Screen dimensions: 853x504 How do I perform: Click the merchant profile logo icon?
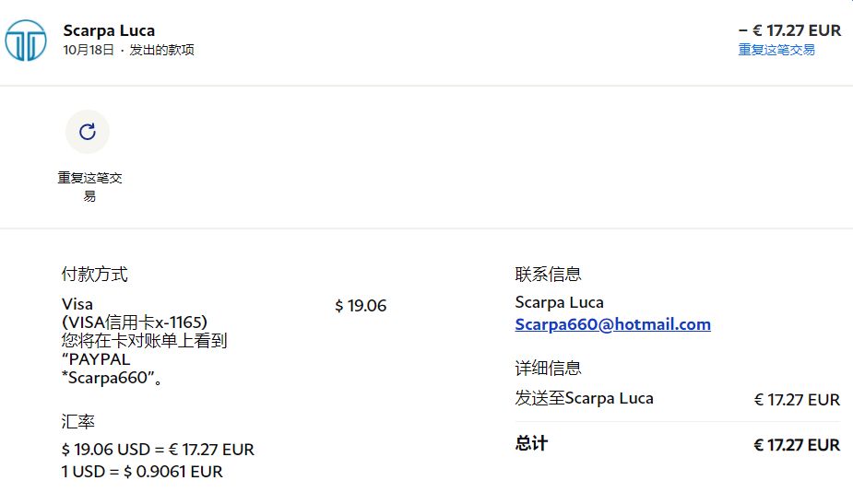tap(26, 41)
